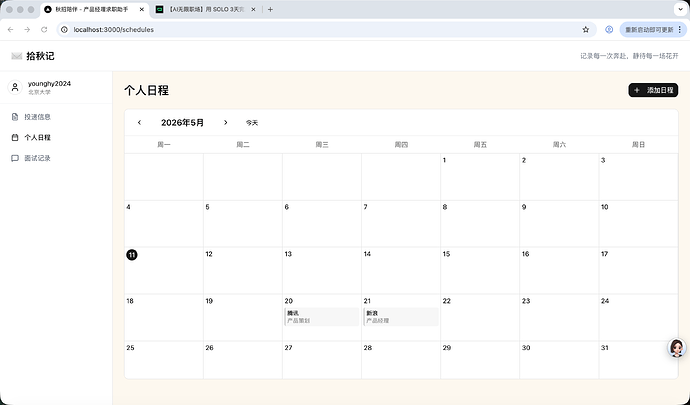Switch to the AI无限职场 browser tab
This screenshot has height=405, width=690.
point(207,9)
